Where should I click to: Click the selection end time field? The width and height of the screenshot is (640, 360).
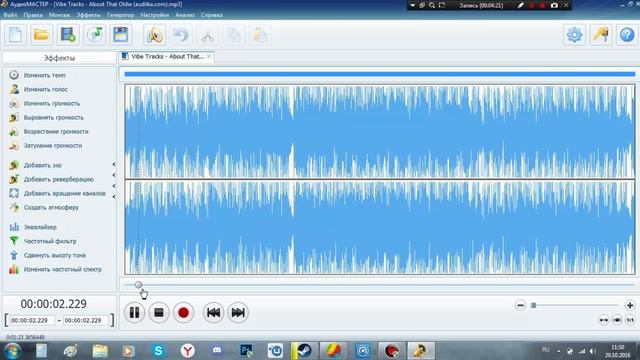(86, 321)
